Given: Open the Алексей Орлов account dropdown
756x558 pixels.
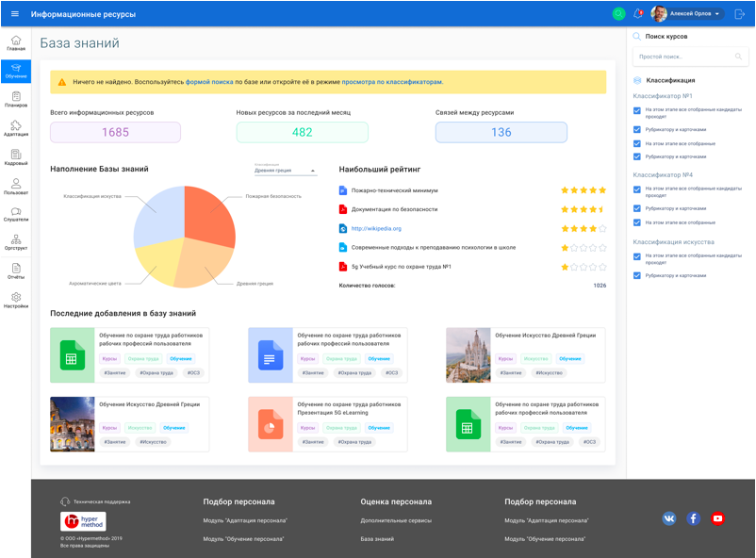Looking at the screenshot, I should [699, 13].
